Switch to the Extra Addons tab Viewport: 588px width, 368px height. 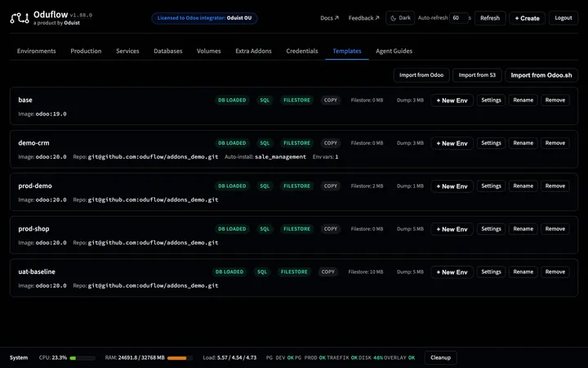253,51
